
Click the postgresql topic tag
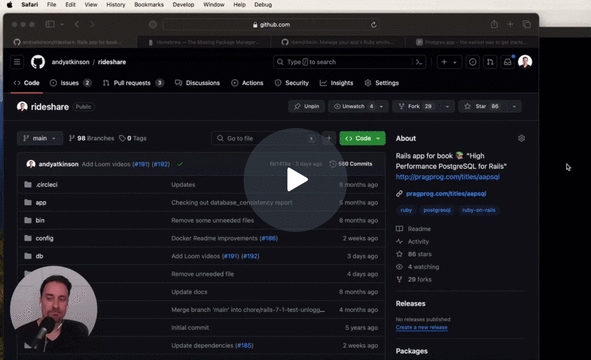[437, 210]
